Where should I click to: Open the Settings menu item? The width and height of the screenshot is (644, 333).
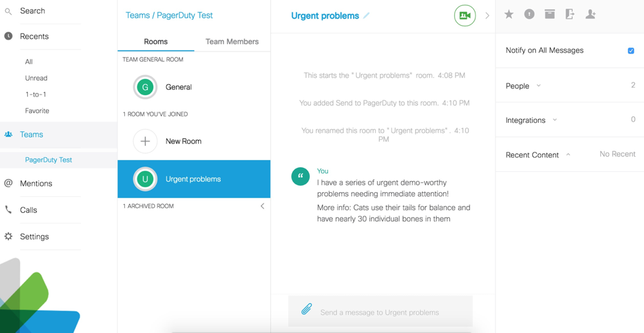click(34, 237)
